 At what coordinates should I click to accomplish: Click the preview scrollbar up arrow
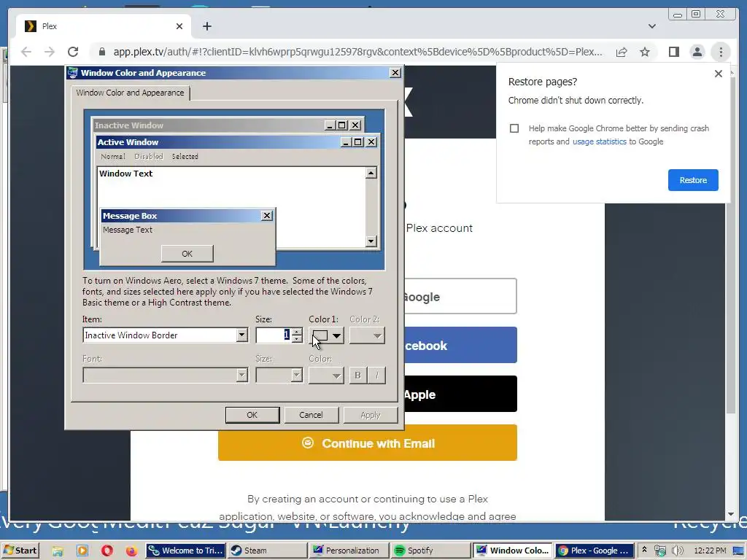coord(371,173)
